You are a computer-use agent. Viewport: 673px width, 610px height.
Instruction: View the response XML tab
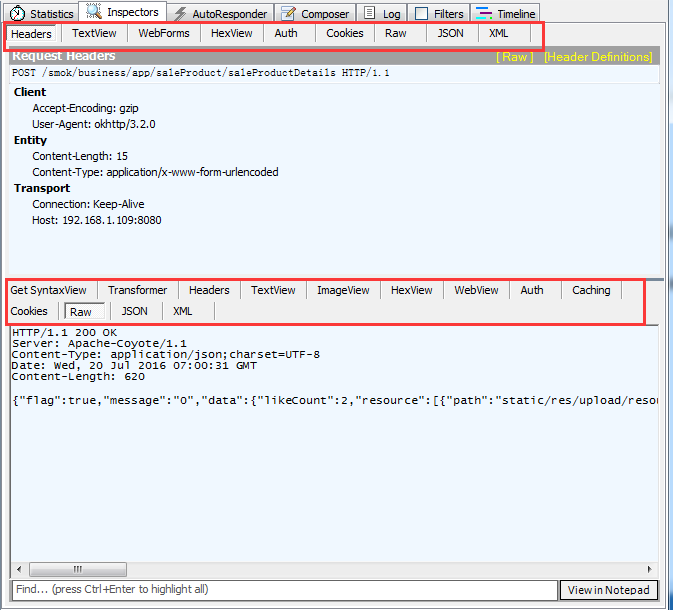(x=182, y=311)
